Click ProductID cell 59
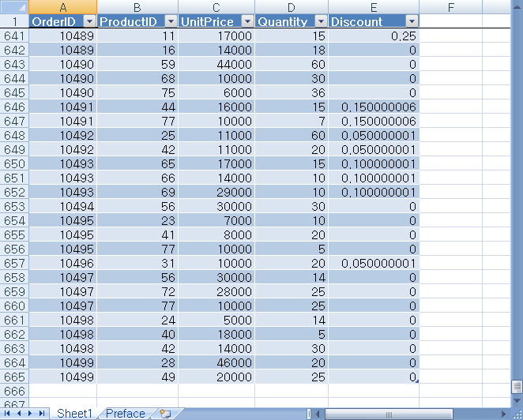Screen dimensions: 523x420 [x=137, y=64]
